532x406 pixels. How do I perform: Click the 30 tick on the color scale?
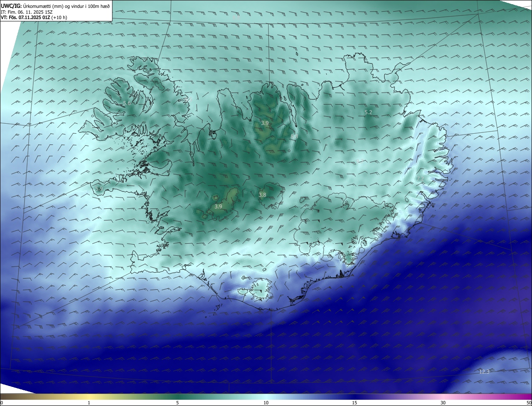pos(443,403)
